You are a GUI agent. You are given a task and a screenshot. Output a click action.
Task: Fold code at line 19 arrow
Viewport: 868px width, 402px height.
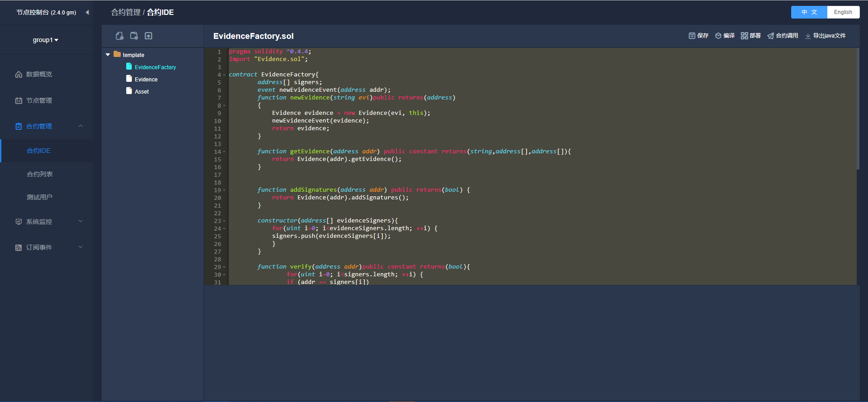point(224,190)
